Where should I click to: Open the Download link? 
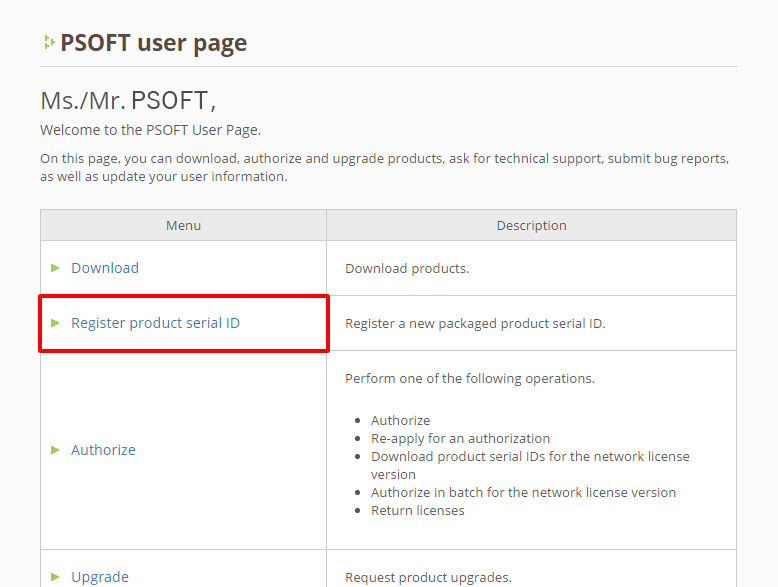(105, 268)
